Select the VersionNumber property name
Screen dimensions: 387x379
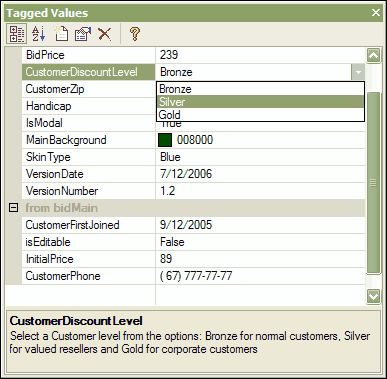tap(62, 191)
